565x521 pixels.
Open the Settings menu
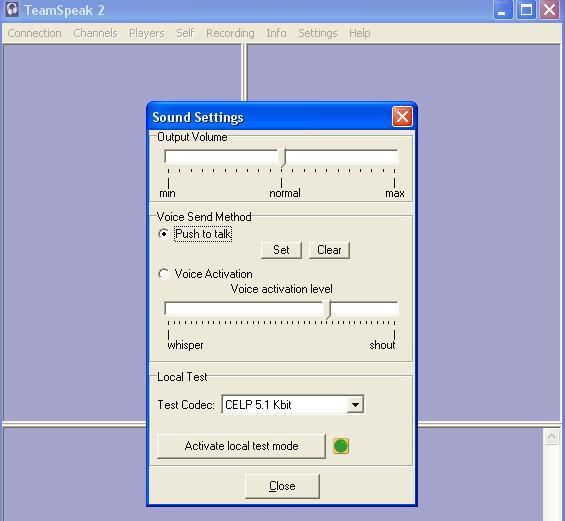(318, 33)
